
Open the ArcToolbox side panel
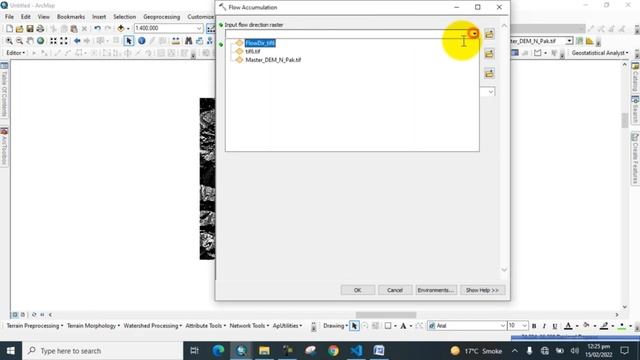[4, 146]
